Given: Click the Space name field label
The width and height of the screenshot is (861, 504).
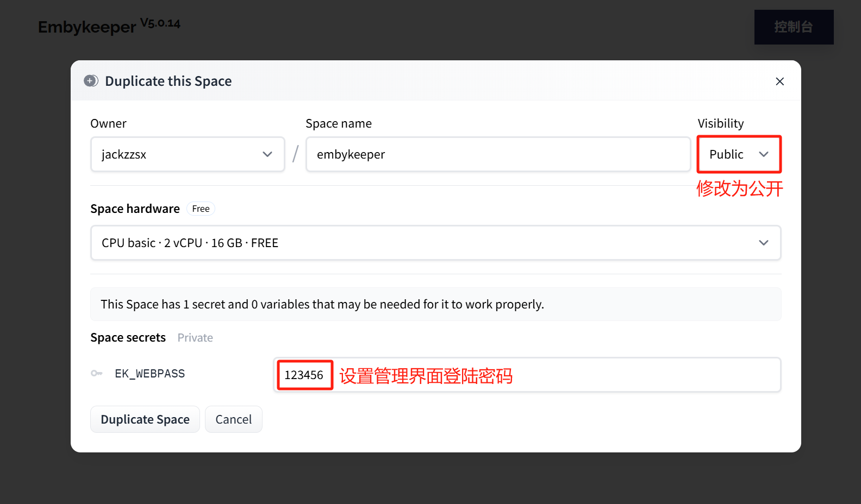Looking at the screenshot, I should (339, 123).
